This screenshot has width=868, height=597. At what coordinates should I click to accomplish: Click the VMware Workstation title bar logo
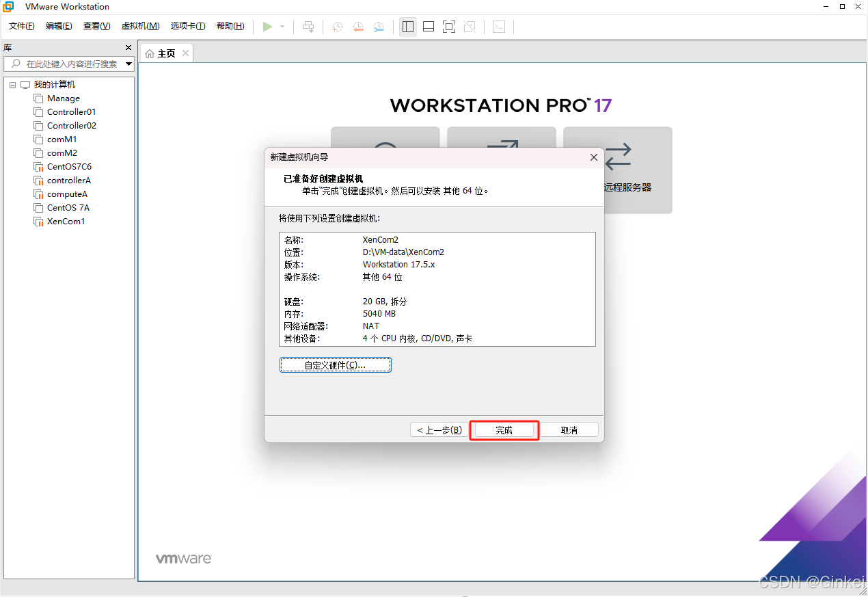8,6
